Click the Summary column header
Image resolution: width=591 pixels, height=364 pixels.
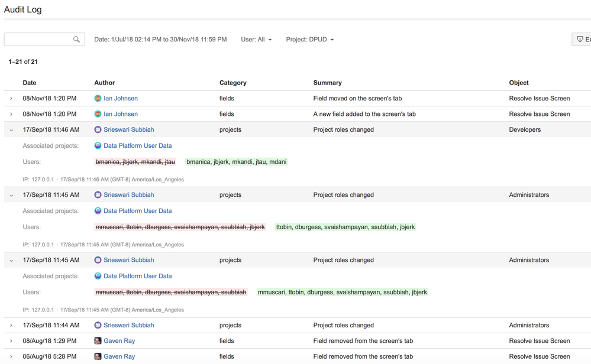[328, 83]
